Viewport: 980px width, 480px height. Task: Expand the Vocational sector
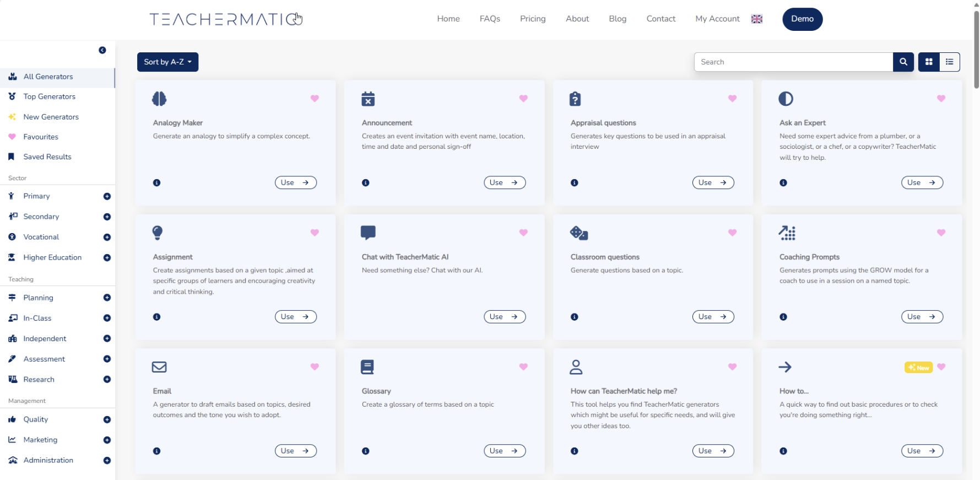pos(107,238)
